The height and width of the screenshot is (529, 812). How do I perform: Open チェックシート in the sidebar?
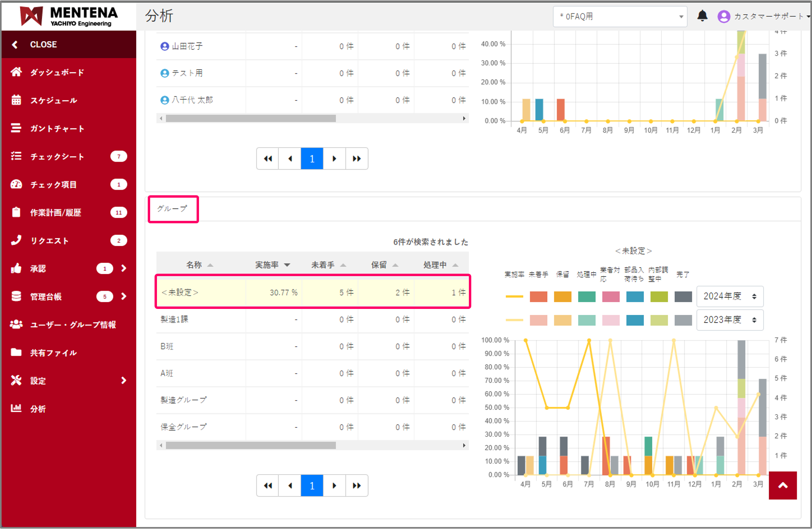point(57,156)
